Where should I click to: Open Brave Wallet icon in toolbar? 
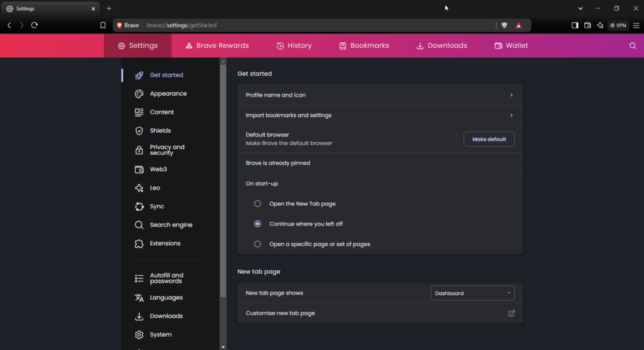pos(588,25)
